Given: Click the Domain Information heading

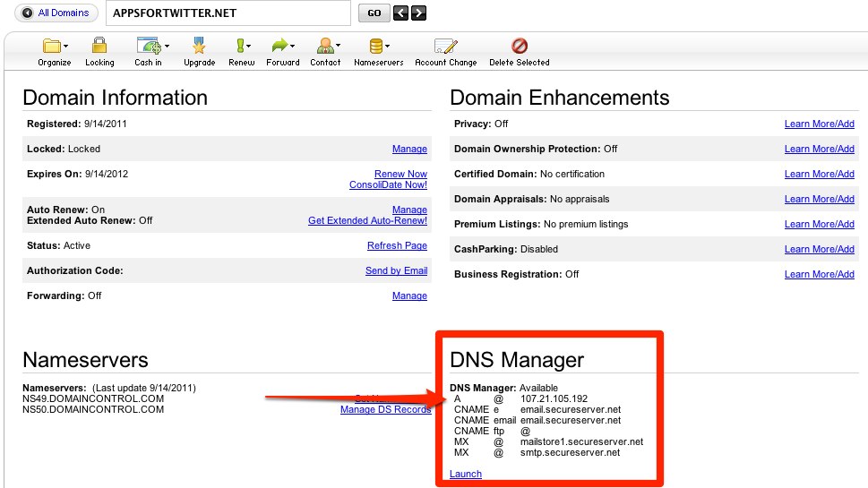Looking at the screenshot, I should pyautogui.click(x=116, y=98).
